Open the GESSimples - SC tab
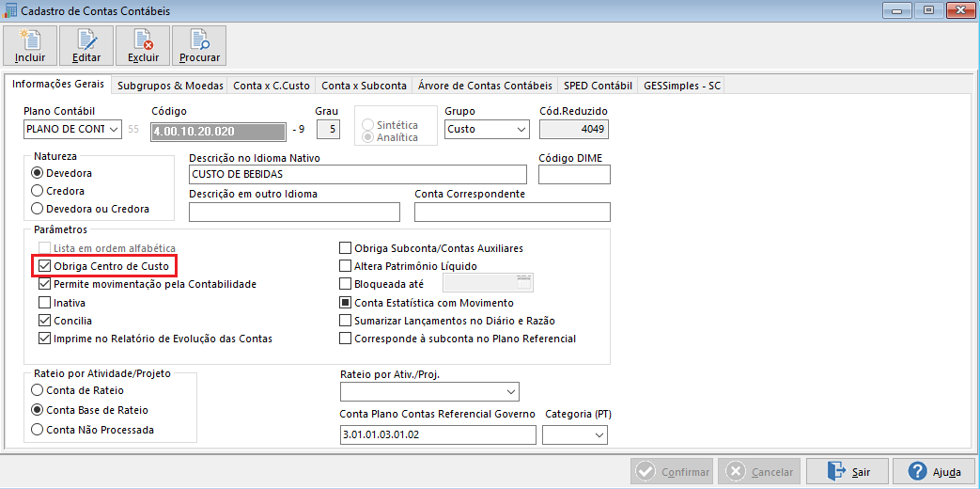This screenshot has height=489, width=980. (x=682, y=87)
